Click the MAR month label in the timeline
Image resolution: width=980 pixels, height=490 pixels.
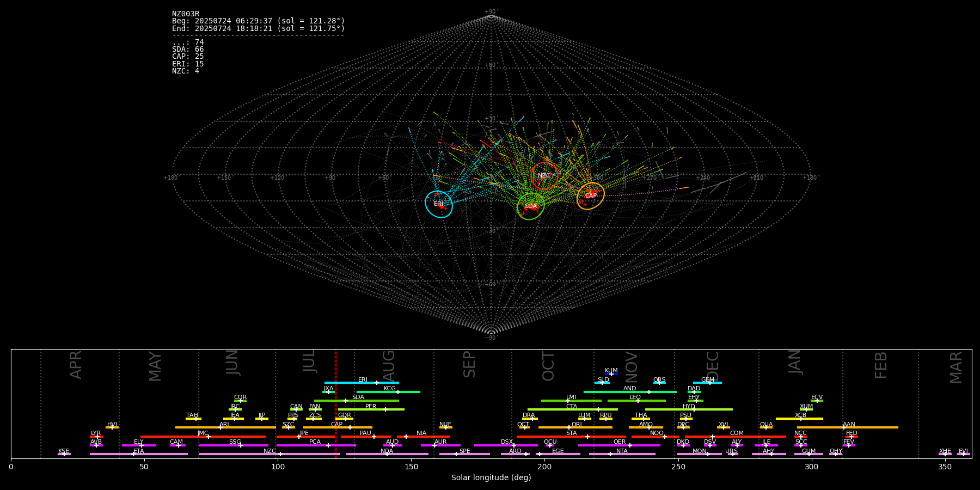pos(955,367)
